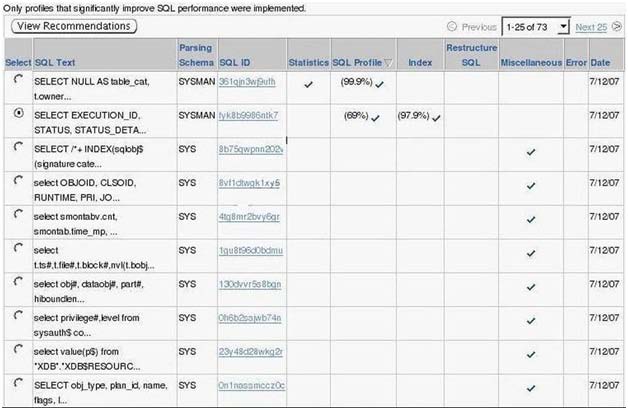Click the Miscellaneous column header
628x410 pixels.
coord(530,62)
